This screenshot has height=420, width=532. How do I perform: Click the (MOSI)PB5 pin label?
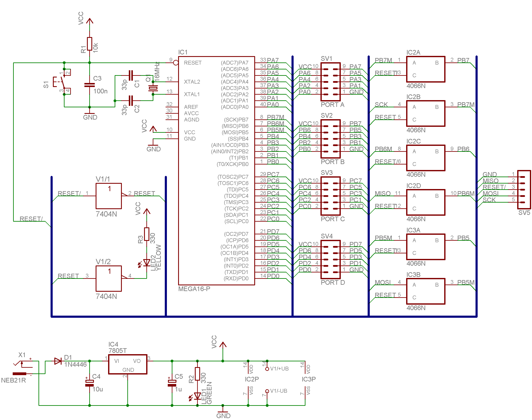[235, 133]
